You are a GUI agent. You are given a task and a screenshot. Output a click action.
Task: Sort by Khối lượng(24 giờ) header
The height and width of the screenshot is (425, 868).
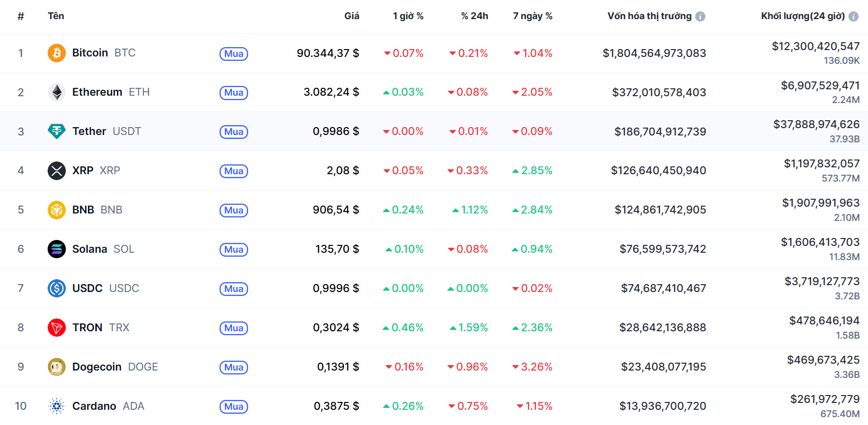click(803, 16)
